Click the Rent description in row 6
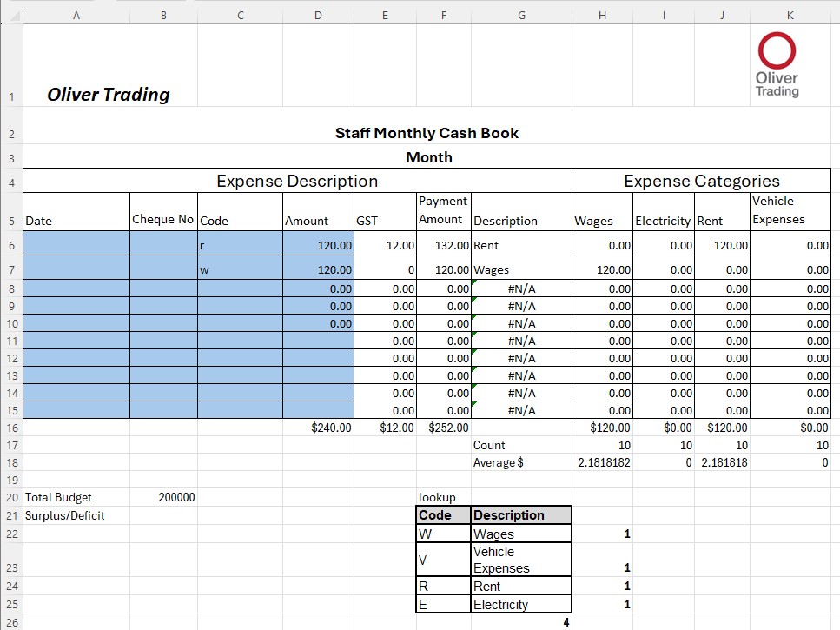Viewport: 840px width, 630px height. (x=521, y=245)
